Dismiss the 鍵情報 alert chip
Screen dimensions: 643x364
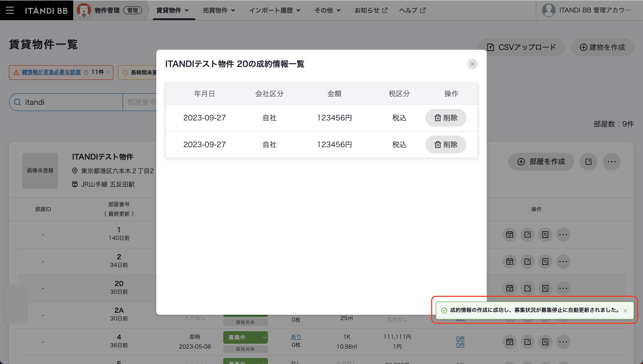click(108, 72)
